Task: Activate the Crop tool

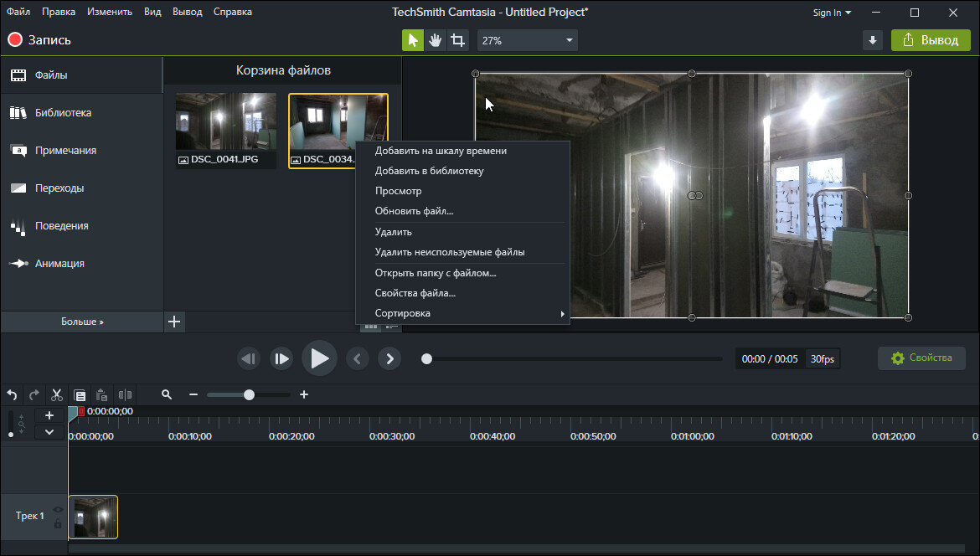Action: tap(457, 40)
